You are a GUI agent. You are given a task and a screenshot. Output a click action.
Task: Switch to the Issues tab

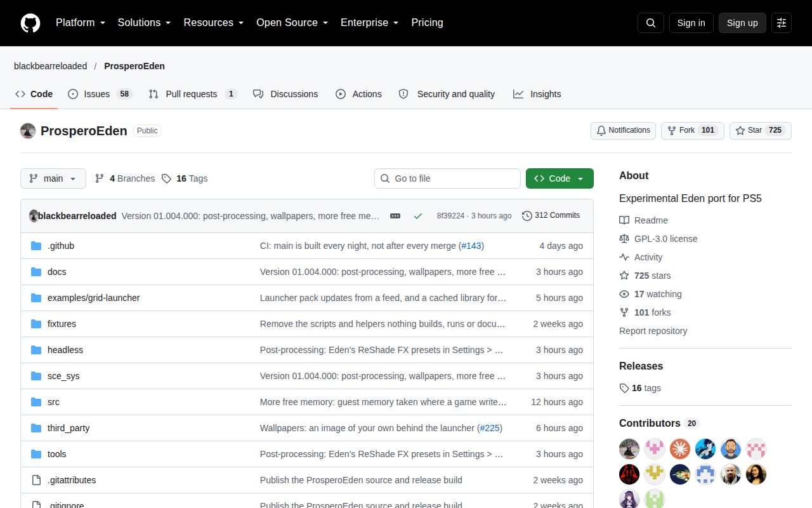tap(100, 94)
